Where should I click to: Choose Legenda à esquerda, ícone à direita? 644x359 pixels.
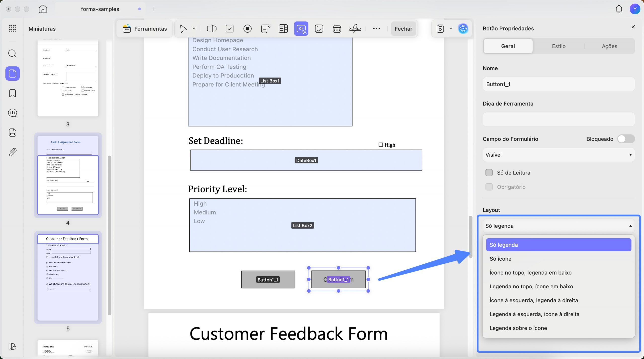coord(558,314)
